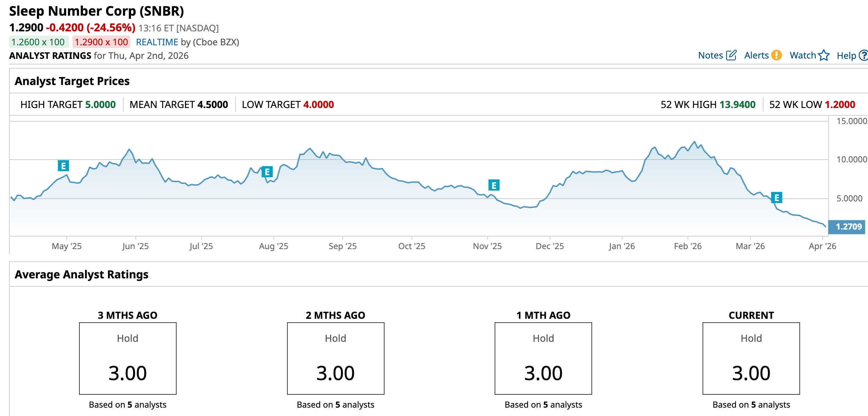Select the 1 MTH AGO rating box

click(x=543, y=358)
